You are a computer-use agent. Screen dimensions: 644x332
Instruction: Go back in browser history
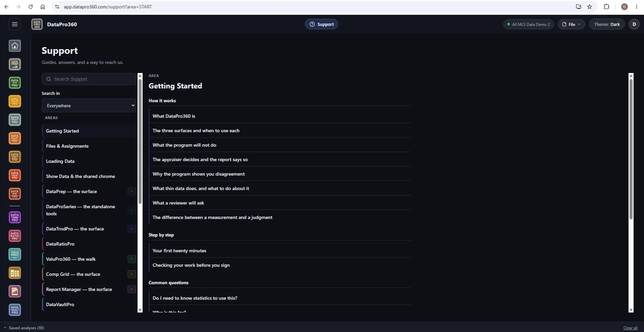6,7
